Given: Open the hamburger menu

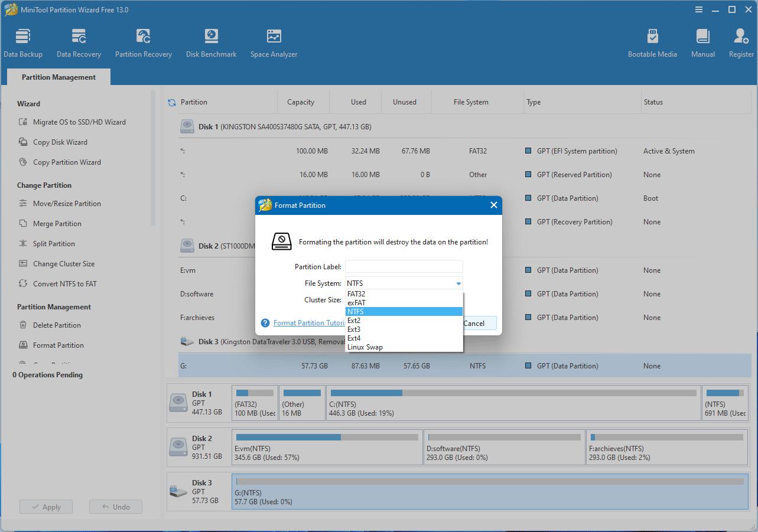Looking at the screenshot, I should tap(698, 9).
